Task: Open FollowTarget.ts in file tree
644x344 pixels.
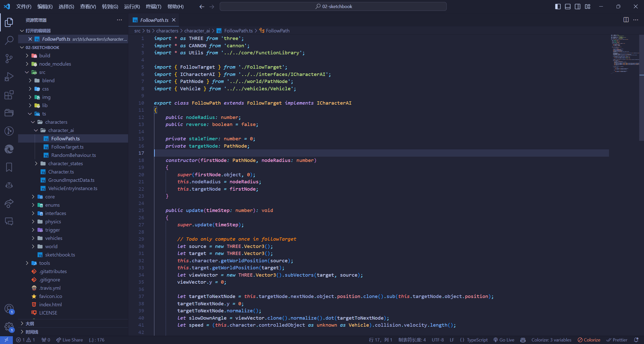Action: 67,147
